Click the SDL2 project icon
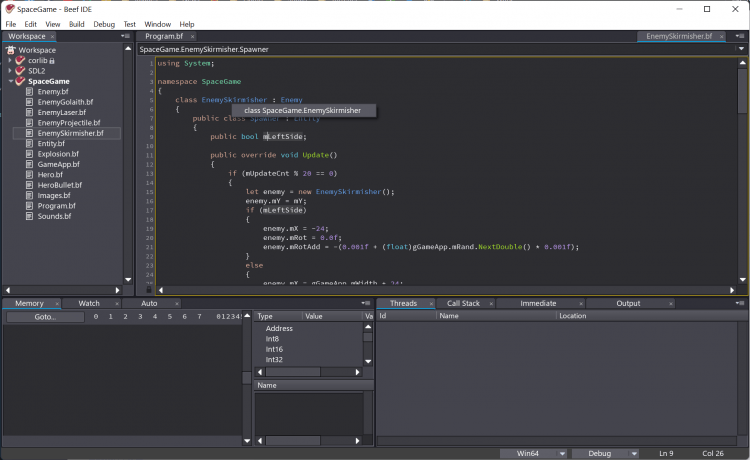This screenshot has width=750, height=460. pyautogui.click(x=20, y=71)
